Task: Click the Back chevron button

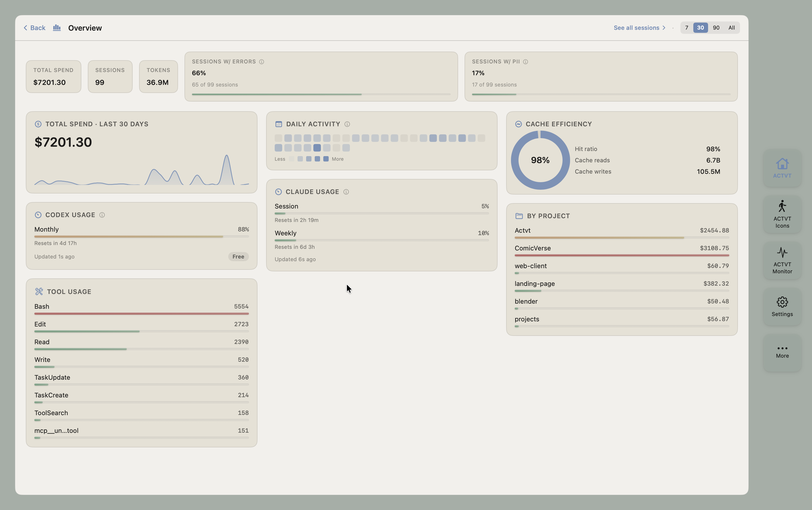Action: point(34,28)
